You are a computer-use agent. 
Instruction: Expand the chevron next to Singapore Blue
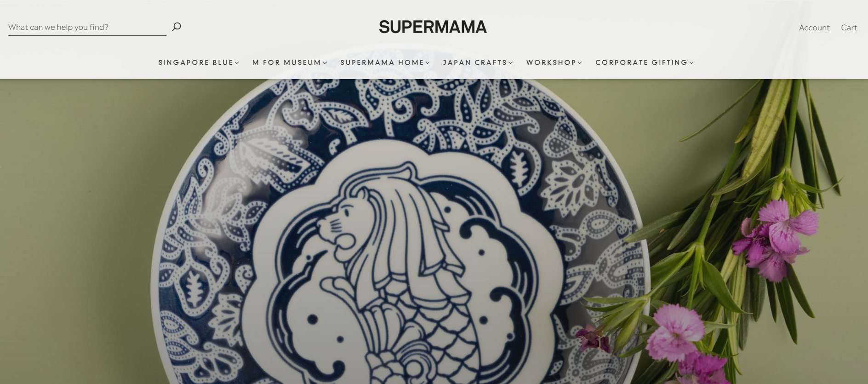(237, 63)
